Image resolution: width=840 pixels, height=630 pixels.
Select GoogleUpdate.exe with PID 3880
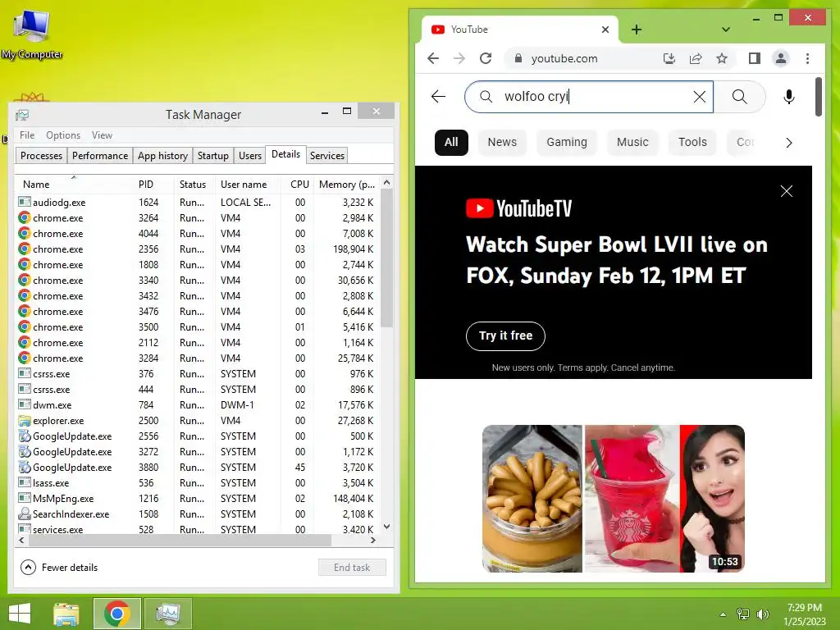[197, 467]
